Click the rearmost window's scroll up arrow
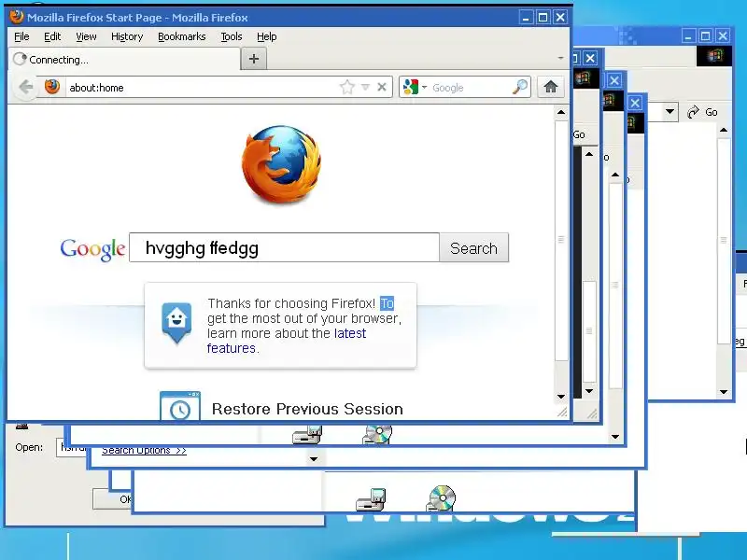 [x=724, y=130]
